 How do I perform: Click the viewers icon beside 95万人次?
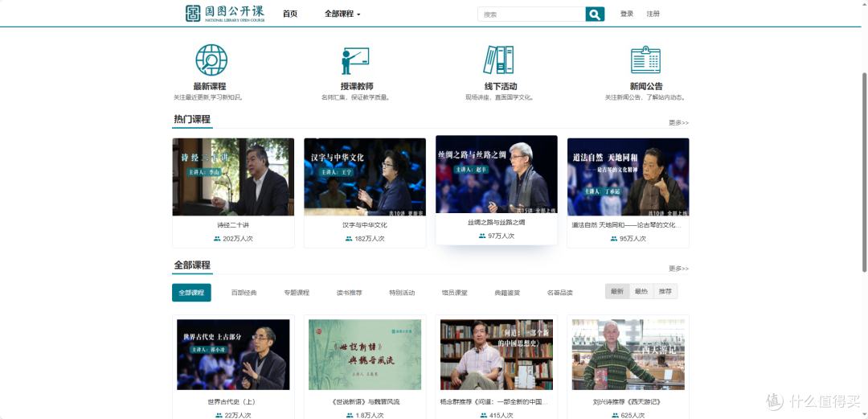pos(614,238)
